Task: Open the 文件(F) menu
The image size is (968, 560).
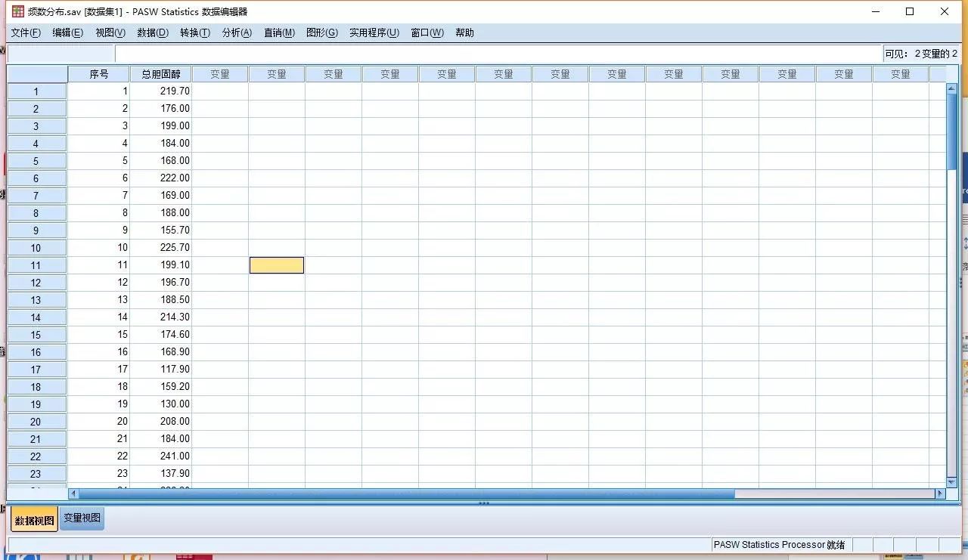Action: tap(26, 32)
